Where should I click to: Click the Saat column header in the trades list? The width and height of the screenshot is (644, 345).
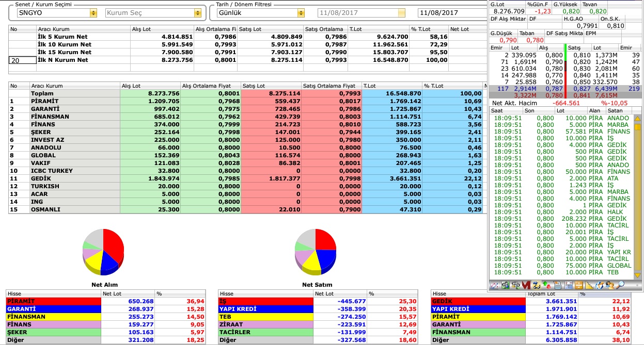tap(505, 110)
